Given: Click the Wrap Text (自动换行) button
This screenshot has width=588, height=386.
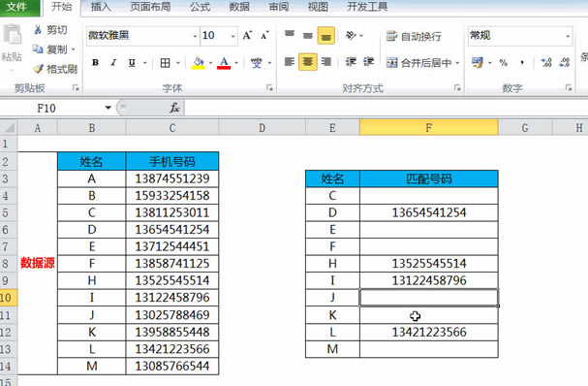Looking at the screenshot, I should 414,36.
